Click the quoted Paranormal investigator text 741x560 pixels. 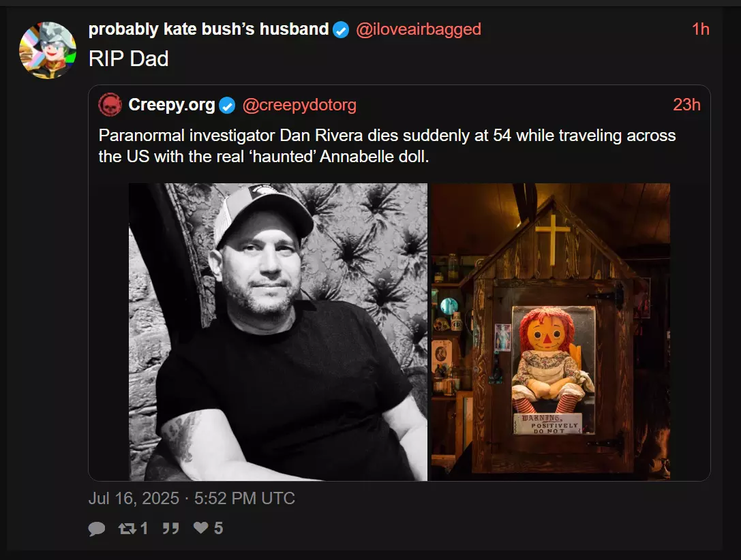tap(387, 146)
